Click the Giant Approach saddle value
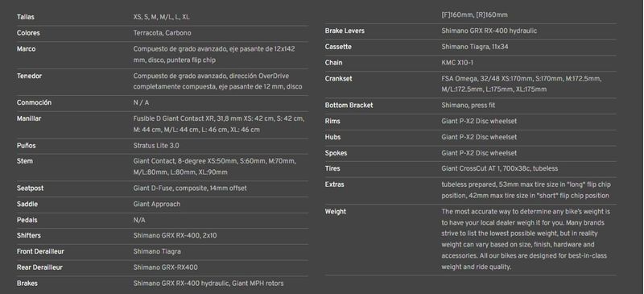 (x=156, y=204)
